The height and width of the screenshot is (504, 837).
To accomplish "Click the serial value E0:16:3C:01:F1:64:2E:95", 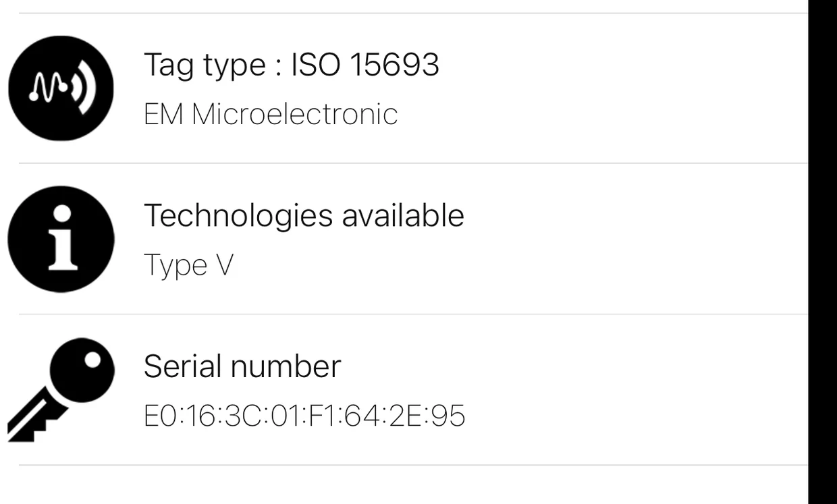I will click(304, 416).
